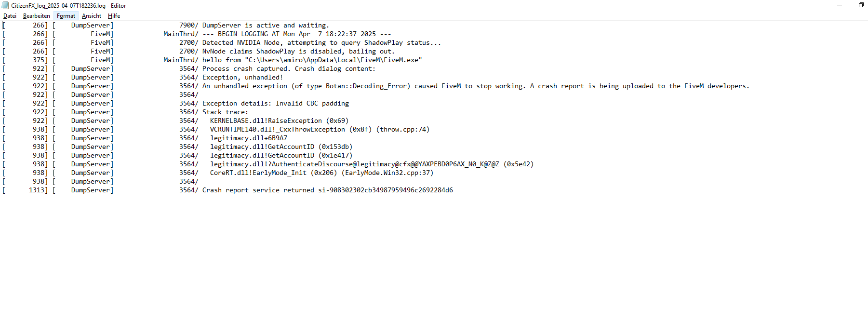The height and width of the screenshot is (321, 868).
Task: Click the 'Process crash captured' line
Action: 289,69
